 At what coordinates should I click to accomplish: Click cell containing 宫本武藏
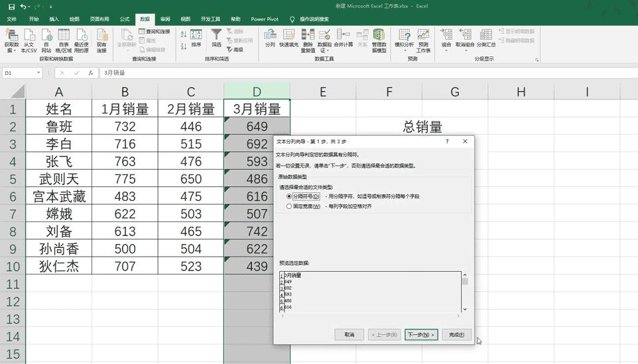pyautogui.click(x=59, y=196)
